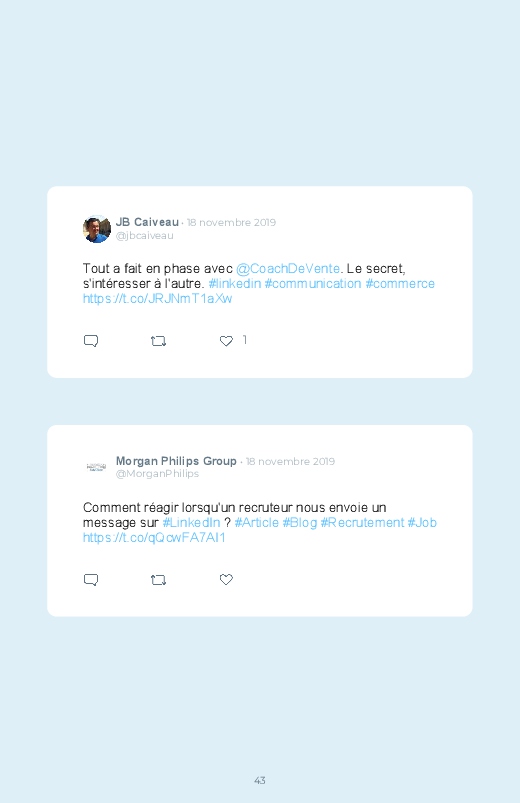The width and height of the screenshot is (520, 803).
Task: Like JB Caiveau's tweet with heart icon
Action: point(226,341)
